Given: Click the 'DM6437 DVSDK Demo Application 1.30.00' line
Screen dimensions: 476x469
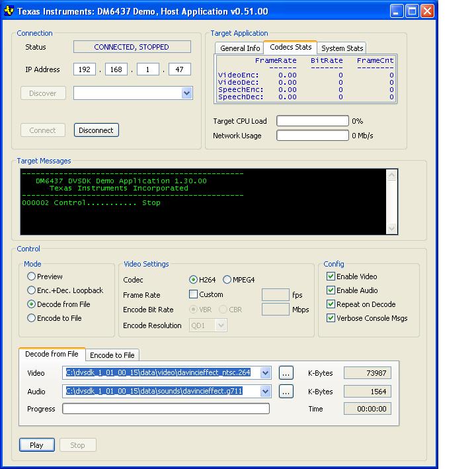Looking at the screenshot, I should pyautogui.click(x=121, y=181).
